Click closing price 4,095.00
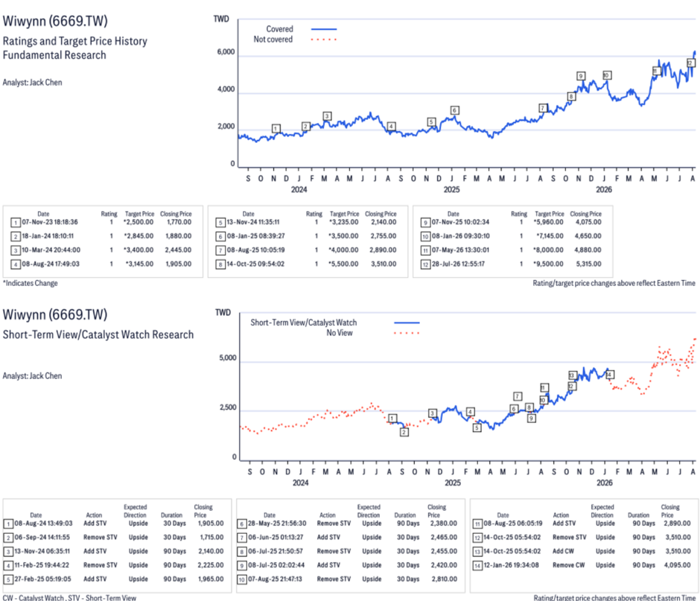 [x=678, y=565]
